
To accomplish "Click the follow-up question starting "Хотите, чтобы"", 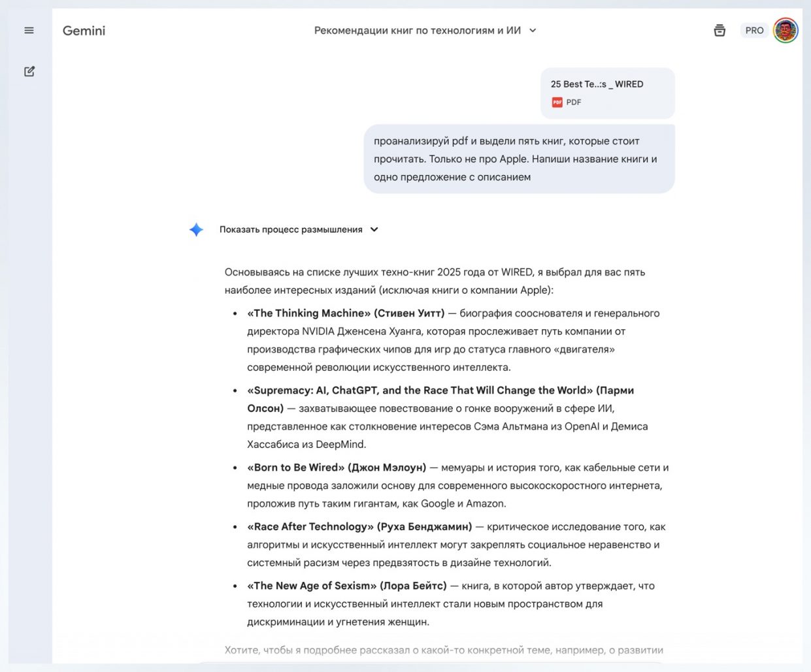I will (444, 650).
